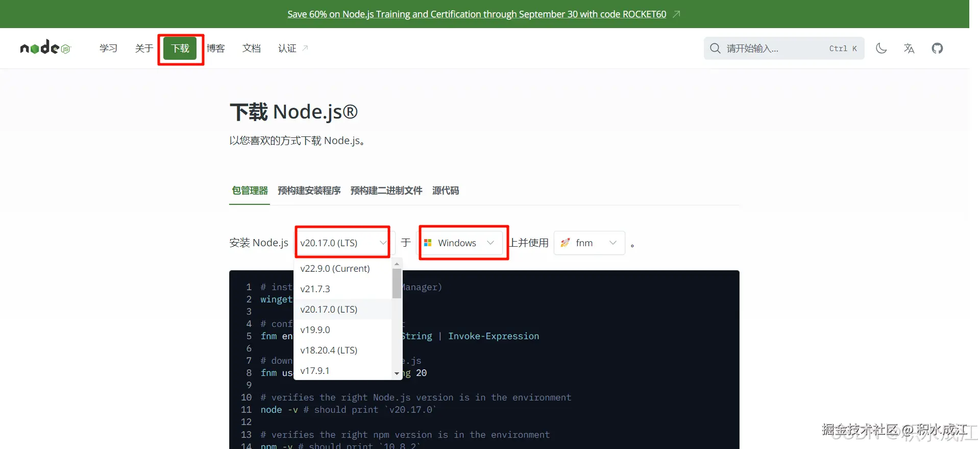Select v18.20.4 (LTS) from the list
This screenshot has height=449, width=980.
click(342, 350)
